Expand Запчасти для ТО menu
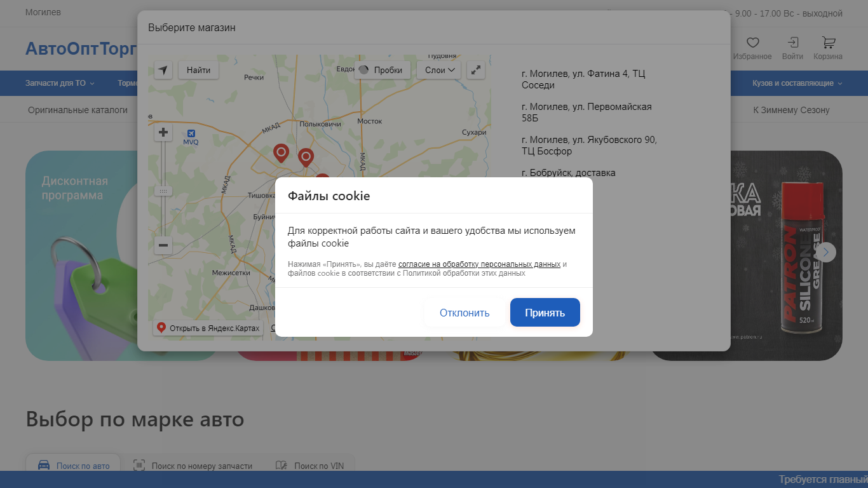 pos(60,83)
